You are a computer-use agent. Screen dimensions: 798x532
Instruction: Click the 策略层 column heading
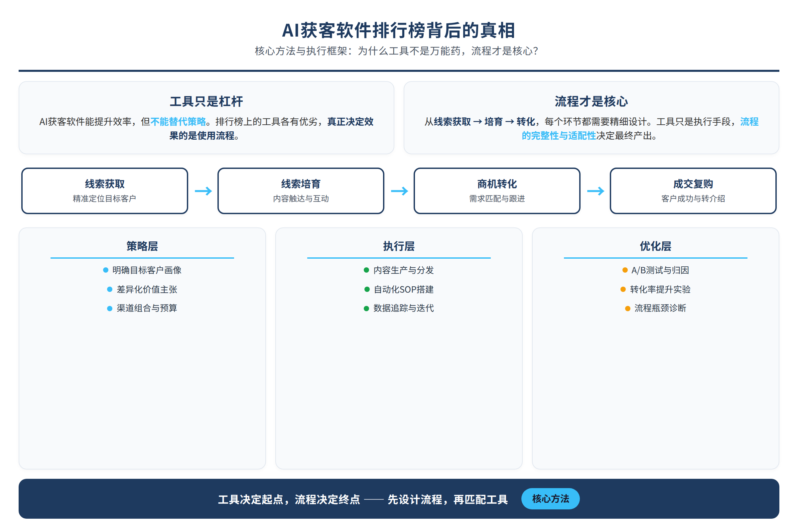point(142,246)
